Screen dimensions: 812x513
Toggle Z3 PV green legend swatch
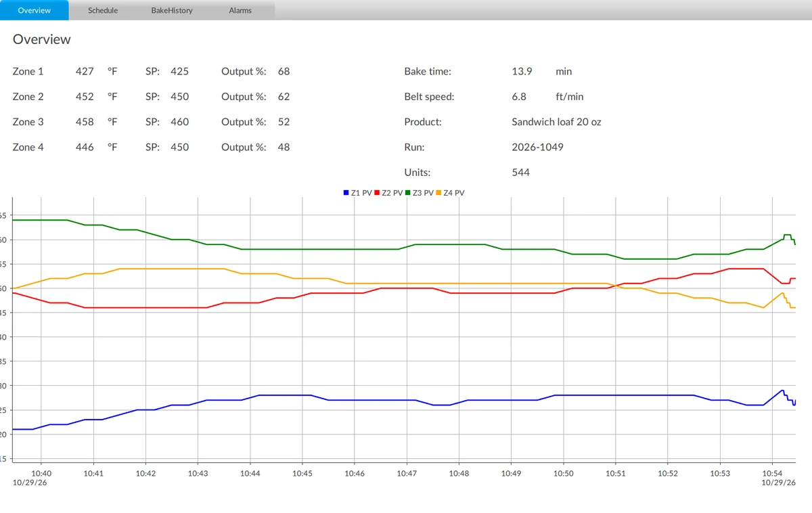[408, 193]
